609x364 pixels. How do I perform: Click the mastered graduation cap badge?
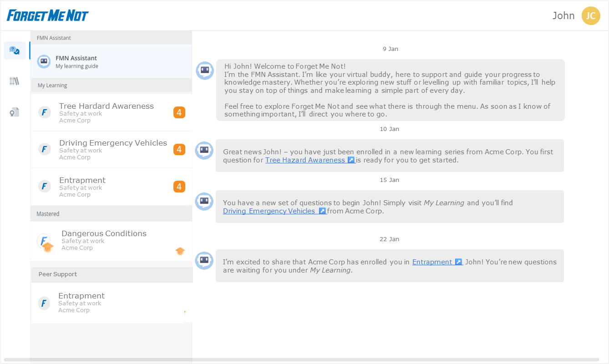[180, 251]
